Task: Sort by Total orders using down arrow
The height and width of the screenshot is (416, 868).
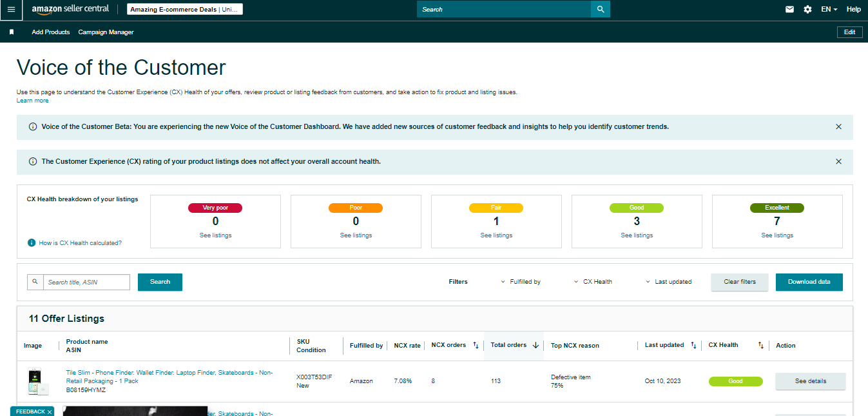Action: [x=535, y=346]
